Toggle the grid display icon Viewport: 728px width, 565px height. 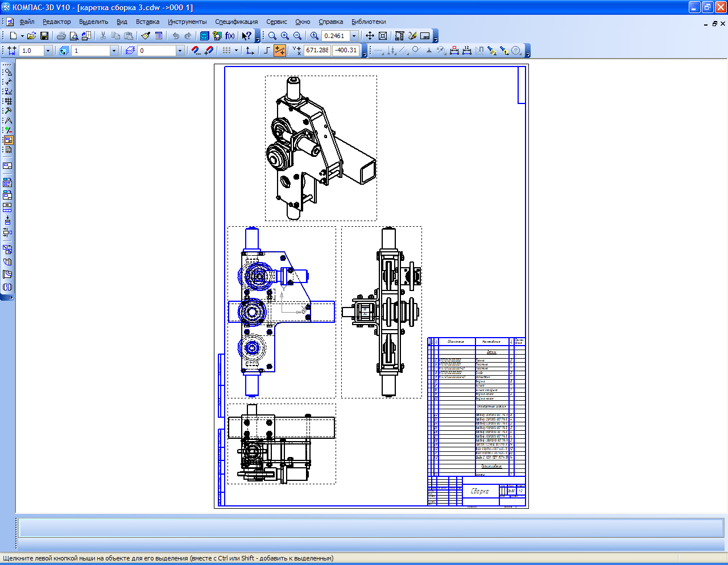point(226,51)
